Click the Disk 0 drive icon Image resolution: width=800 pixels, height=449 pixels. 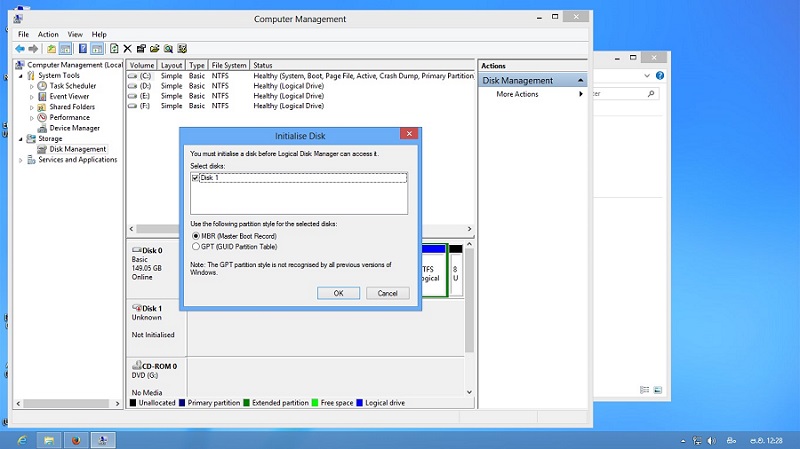(x=136, y=250)
